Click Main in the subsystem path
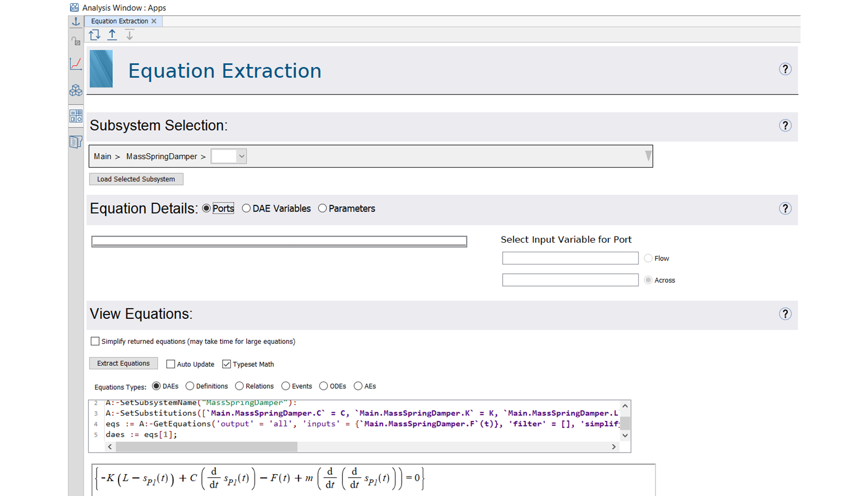Viewport: 868px width, 496px height. 102,156
